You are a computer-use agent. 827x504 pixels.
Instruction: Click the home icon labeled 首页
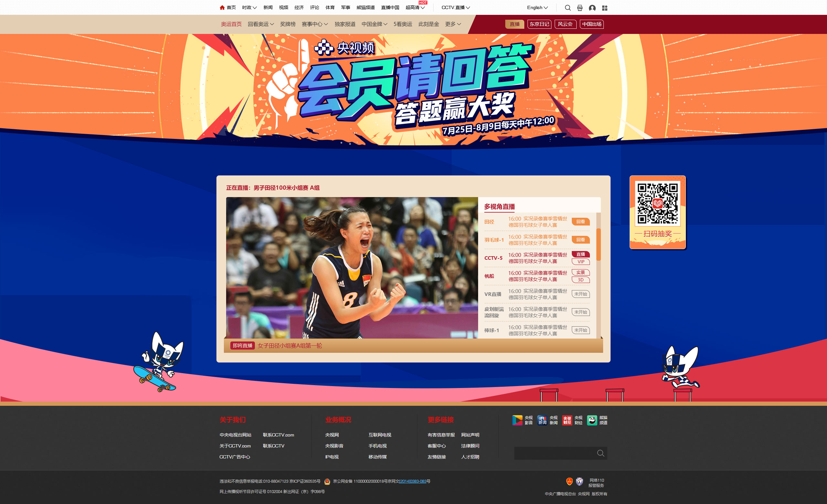[222, 7]
